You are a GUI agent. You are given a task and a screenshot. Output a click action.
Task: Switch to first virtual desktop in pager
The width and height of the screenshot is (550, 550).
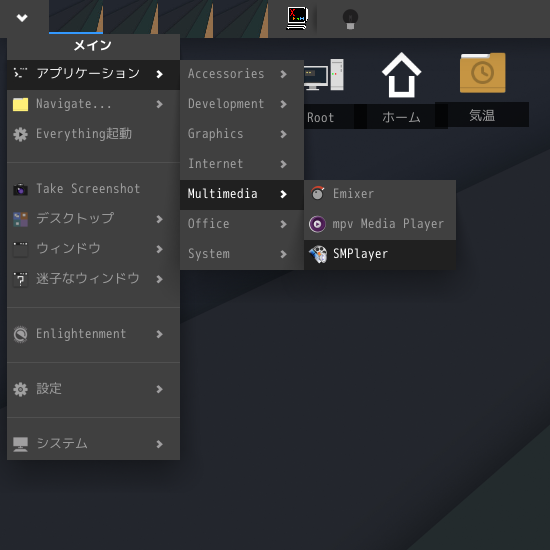point(76,17)
